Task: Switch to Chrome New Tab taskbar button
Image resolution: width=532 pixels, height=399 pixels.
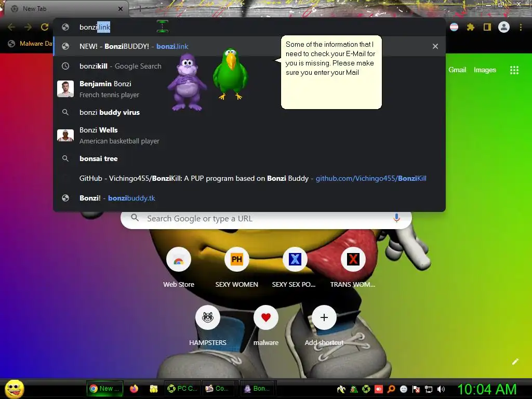Action: [104, 389]
